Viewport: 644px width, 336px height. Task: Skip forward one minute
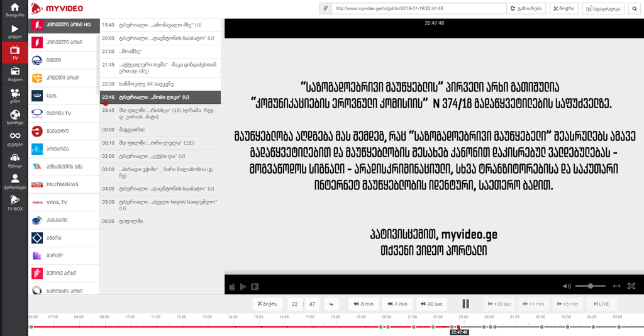533,304
